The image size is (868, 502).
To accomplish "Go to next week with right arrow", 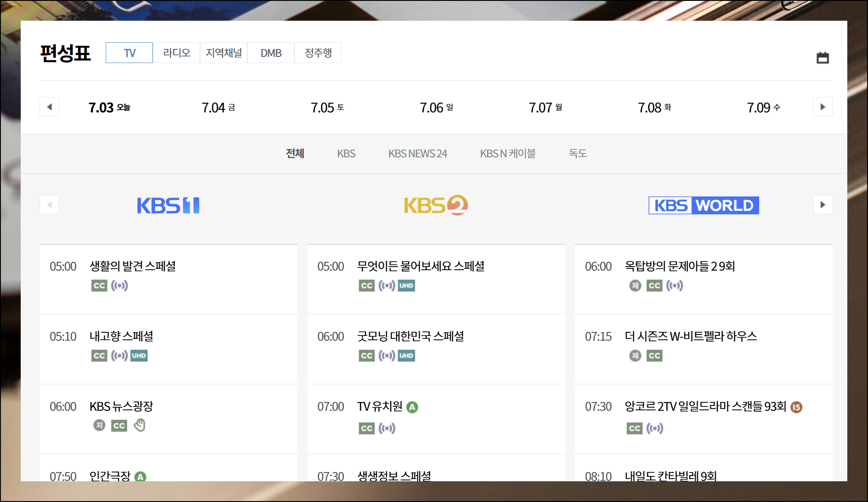I will tap(822, 107).
